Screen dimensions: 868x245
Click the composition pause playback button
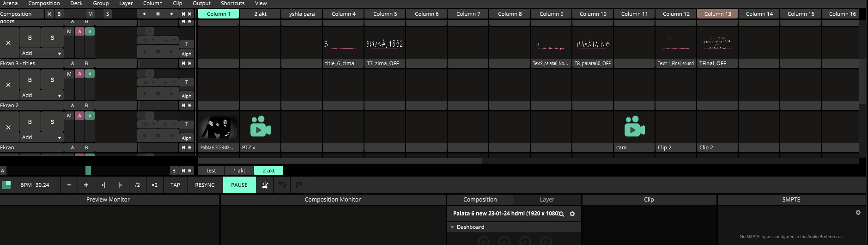point(158,14)
